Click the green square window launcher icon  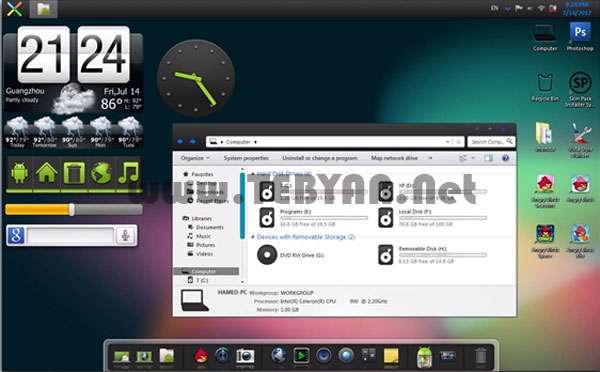click(x=74, y=173)
